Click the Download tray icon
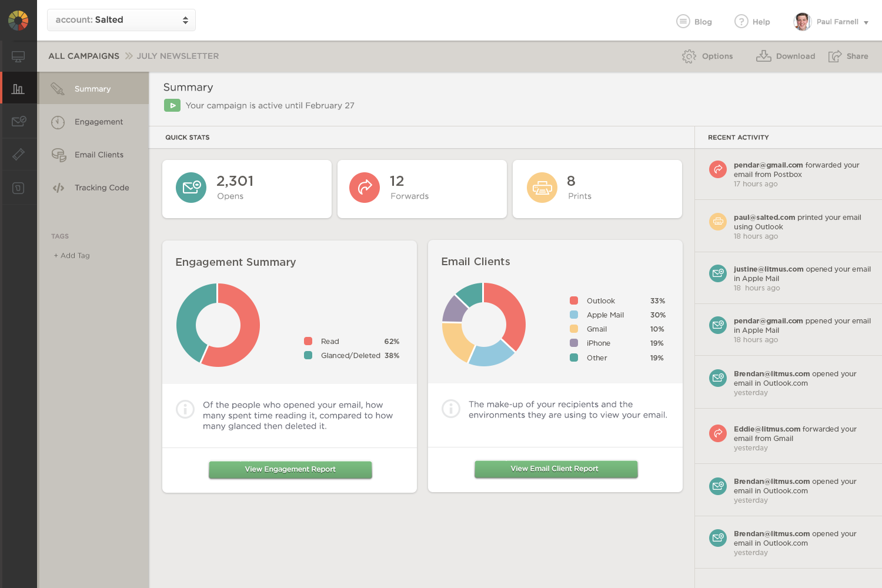 tap(763, 56)
